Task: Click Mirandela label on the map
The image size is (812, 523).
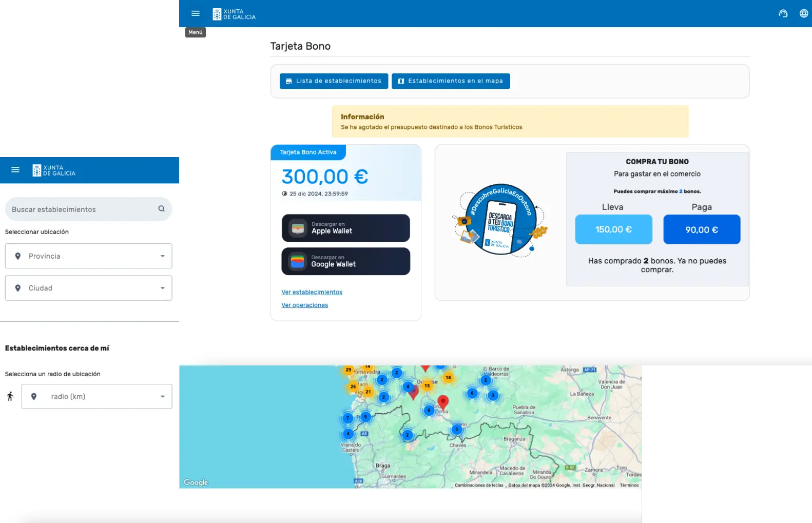Action: tap(481, 473)
